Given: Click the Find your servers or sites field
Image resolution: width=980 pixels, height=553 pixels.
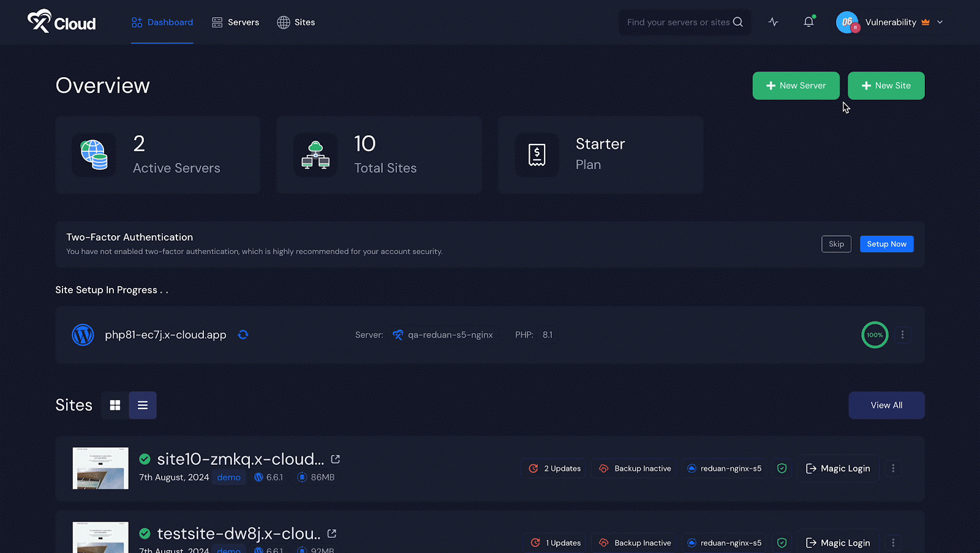Looking at the screenshot, I should coord(680,22).
